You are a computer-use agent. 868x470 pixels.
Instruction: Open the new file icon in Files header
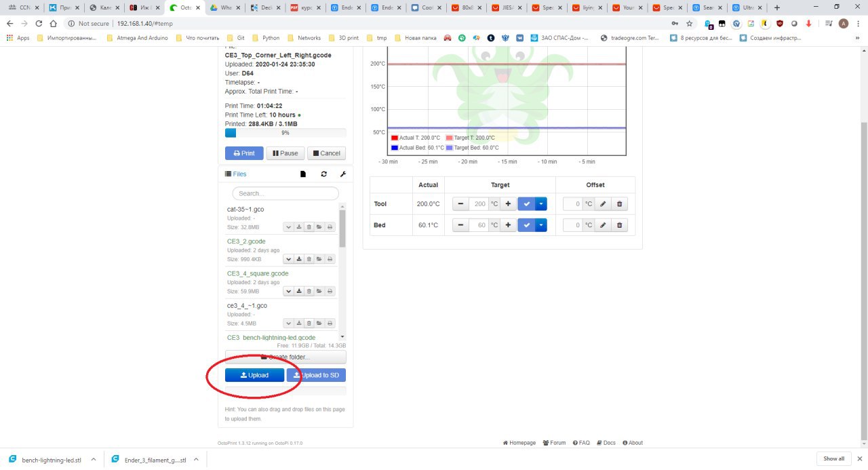click(303, 174)
